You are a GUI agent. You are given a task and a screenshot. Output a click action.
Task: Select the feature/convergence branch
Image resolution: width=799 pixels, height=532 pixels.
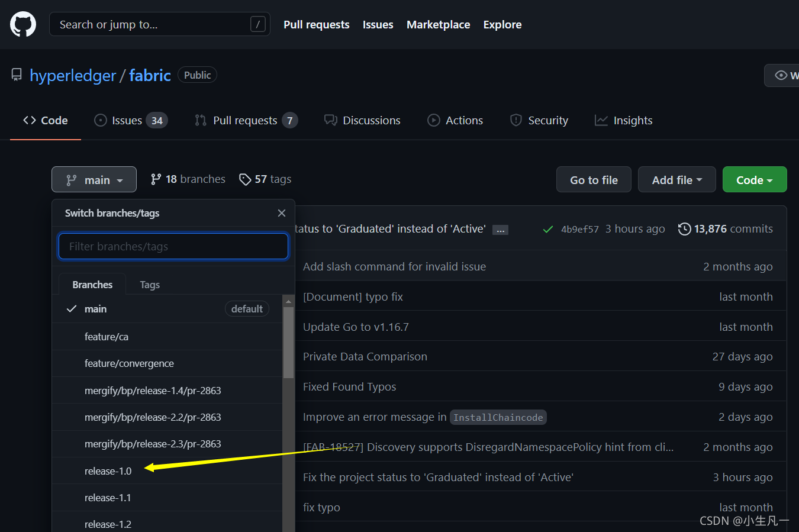point(167,363)
